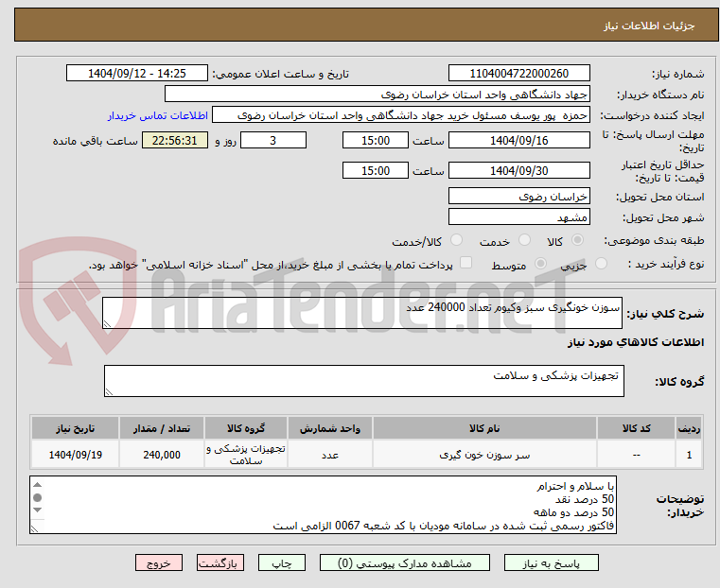Click the پاسخ به نیاز button
This screenshot has height=588, width=720.
point(551,562)
